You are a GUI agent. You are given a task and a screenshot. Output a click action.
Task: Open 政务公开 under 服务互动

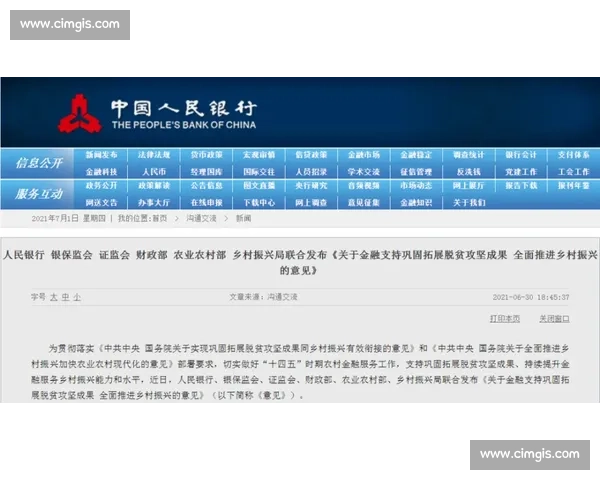coord(101,186)
